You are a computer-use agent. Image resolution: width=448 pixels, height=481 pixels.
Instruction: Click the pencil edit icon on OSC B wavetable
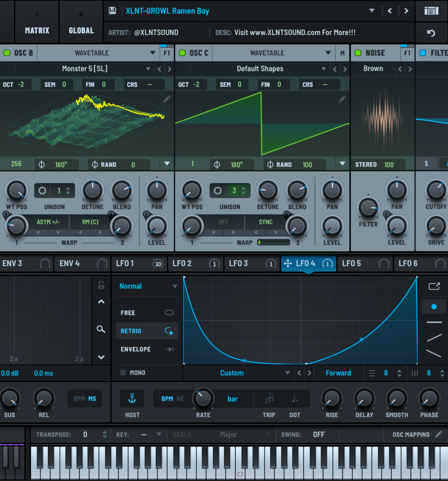pyautogui.click(x=167, y=99)
